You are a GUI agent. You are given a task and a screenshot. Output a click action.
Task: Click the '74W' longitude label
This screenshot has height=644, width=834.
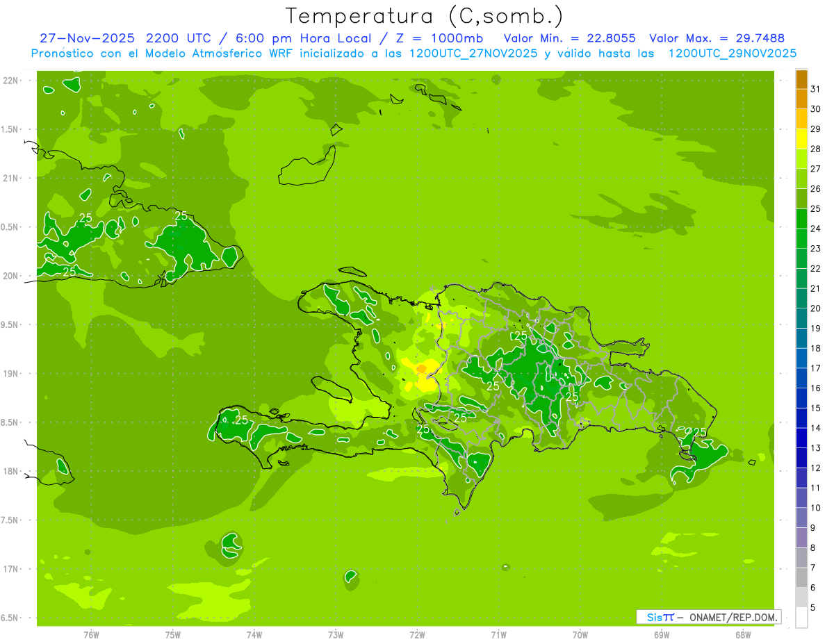pyautogui.click(x=254, y=635)
